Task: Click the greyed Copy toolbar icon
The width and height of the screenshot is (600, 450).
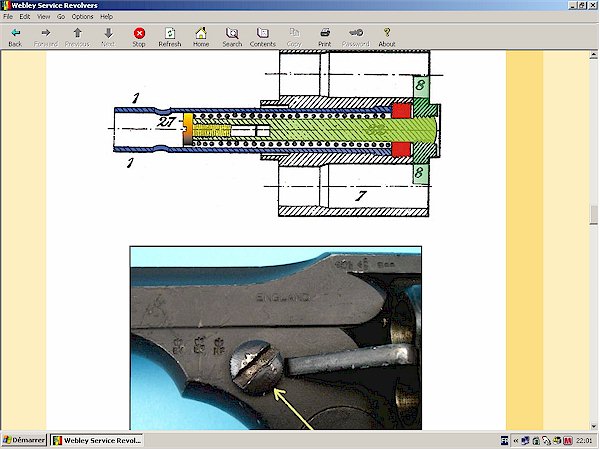Action: point(294,33)
